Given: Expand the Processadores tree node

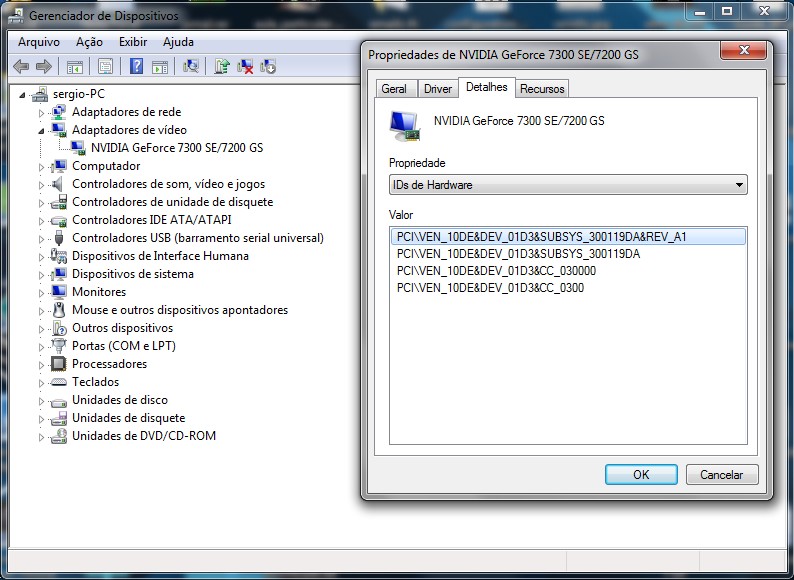Looking at the screenshot, I should (x=42, y=364).
